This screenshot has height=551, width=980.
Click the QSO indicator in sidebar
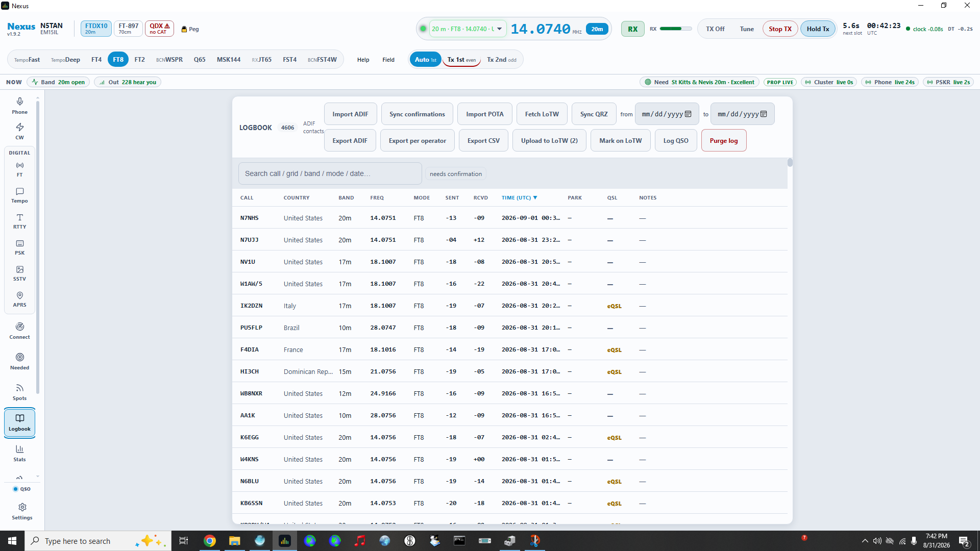pos(22,489)
